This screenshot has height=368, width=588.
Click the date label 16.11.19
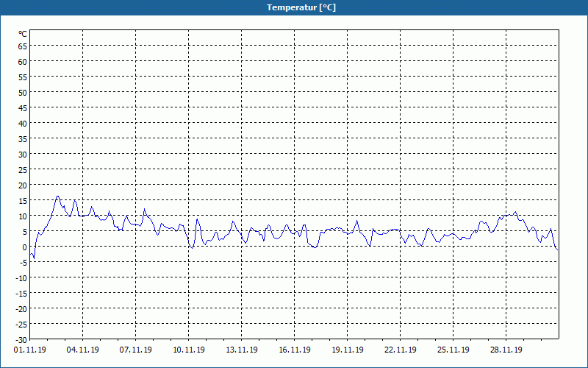[x=295, y=350]
